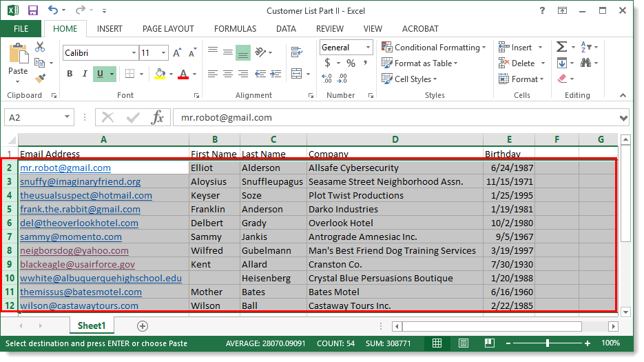Viewport: 644px width, 362px height.
Task: Switch to FORMULAS tab
Action: pos(235,29)
